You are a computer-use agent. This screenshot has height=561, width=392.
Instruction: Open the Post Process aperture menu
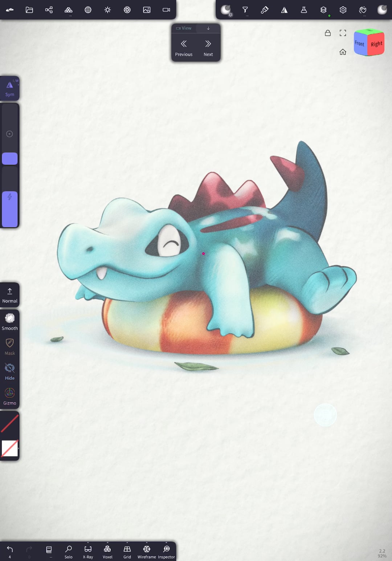tap(127, 10)
